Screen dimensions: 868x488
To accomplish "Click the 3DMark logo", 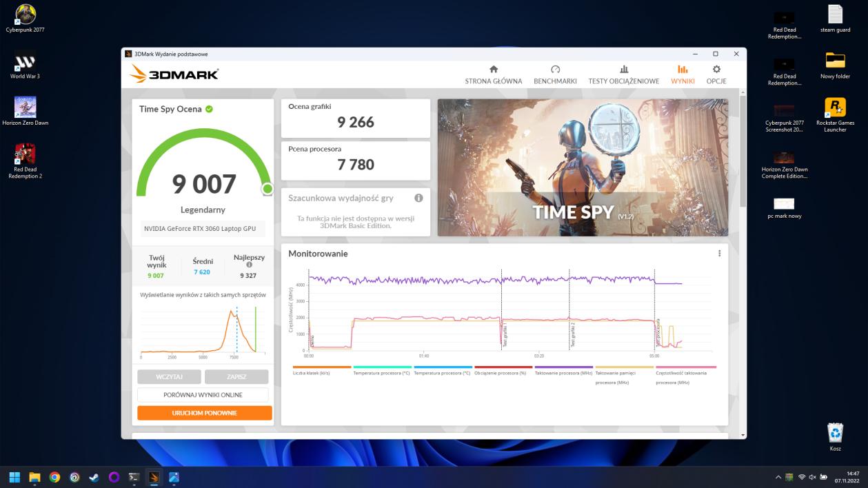I will [x=172, y=73].
